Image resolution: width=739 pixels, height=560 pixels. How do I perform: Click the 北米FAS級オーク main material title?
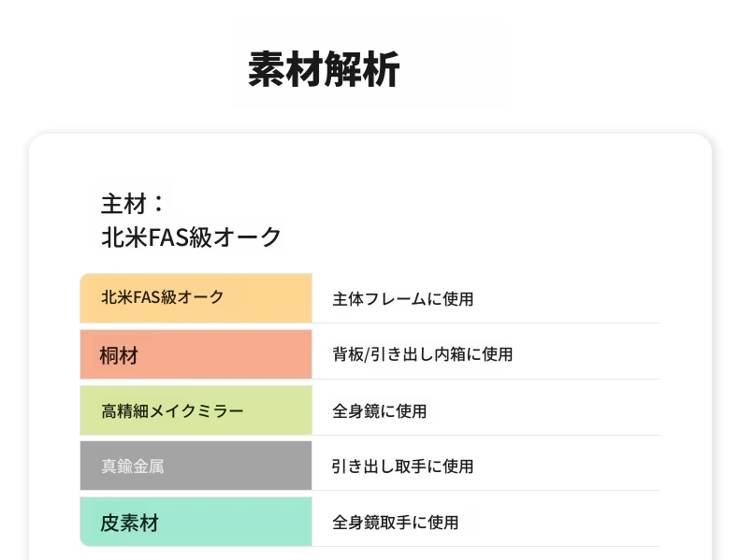point(191,237)
